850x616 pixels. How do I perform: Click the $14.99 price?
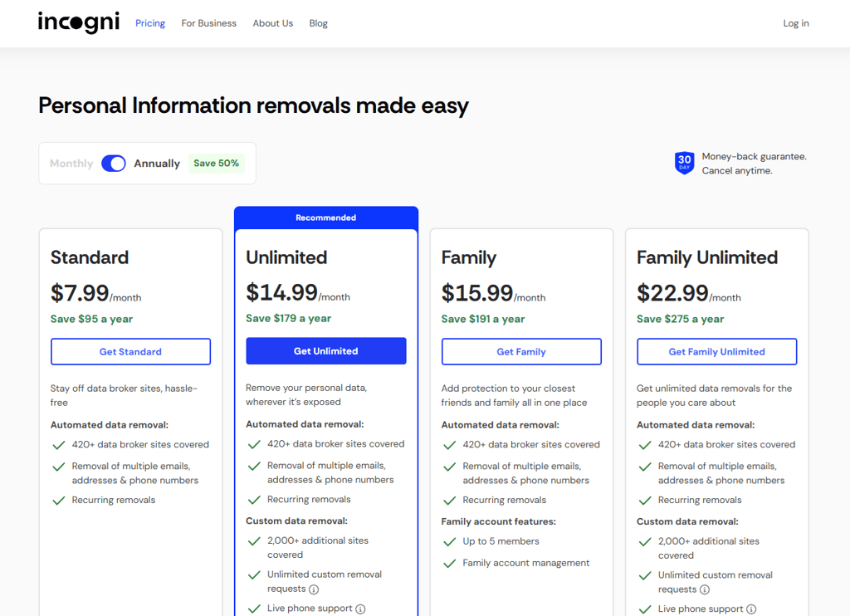pyautogui.click(x=281, y=292)
